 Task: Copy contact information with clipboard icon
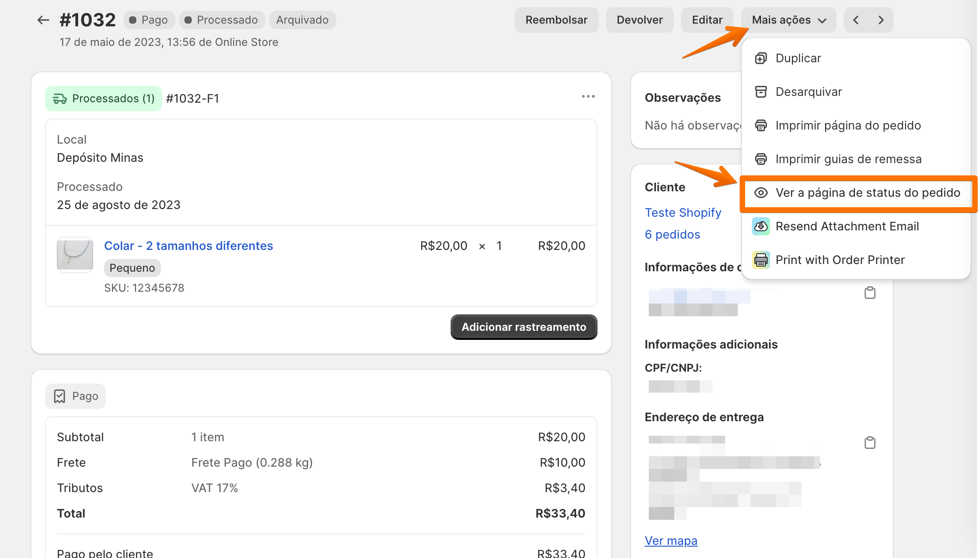pyautogui.click(x=870, y=293)
